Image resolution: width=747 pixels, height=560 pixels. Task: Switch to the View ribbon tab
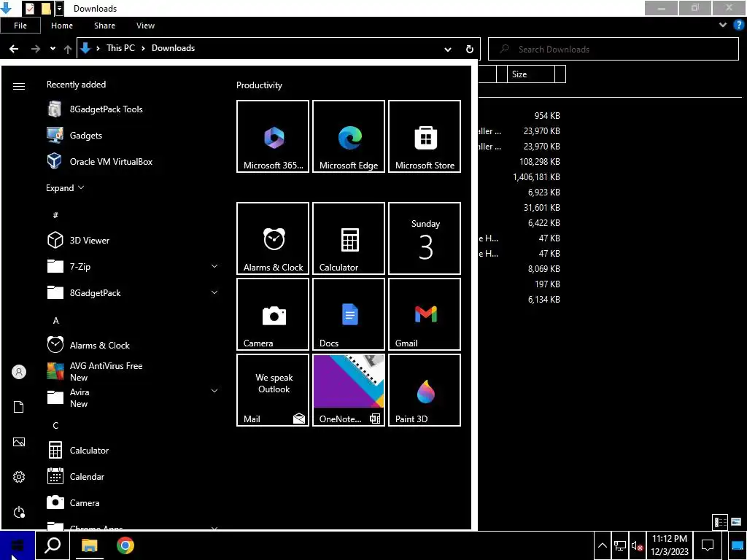tap(145, 26)
